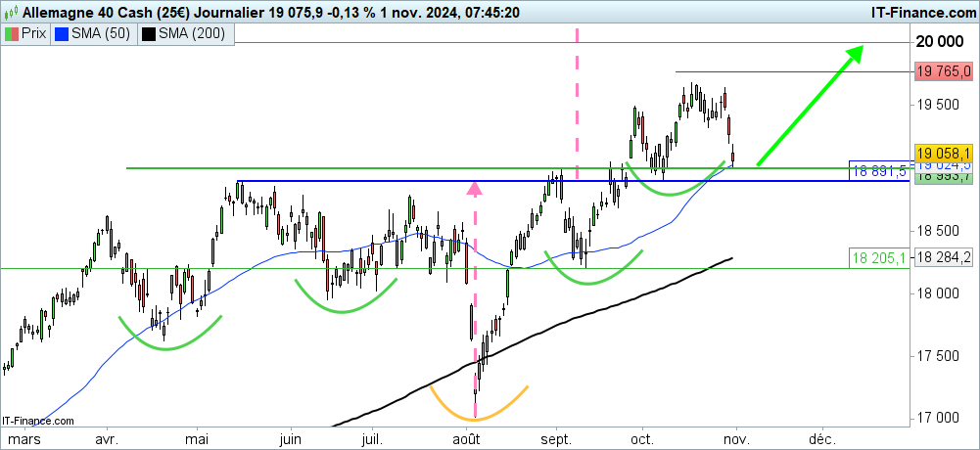Image resolution: width=980 pixels, height=450 pixels.
Task: Click the black SMA (200) legend swatch
Action: (149, 33)
